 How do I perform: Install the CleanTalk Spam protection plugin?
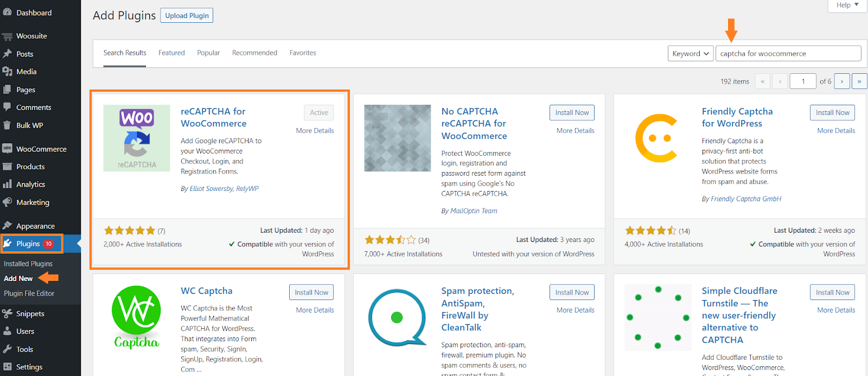click(572, 292)
